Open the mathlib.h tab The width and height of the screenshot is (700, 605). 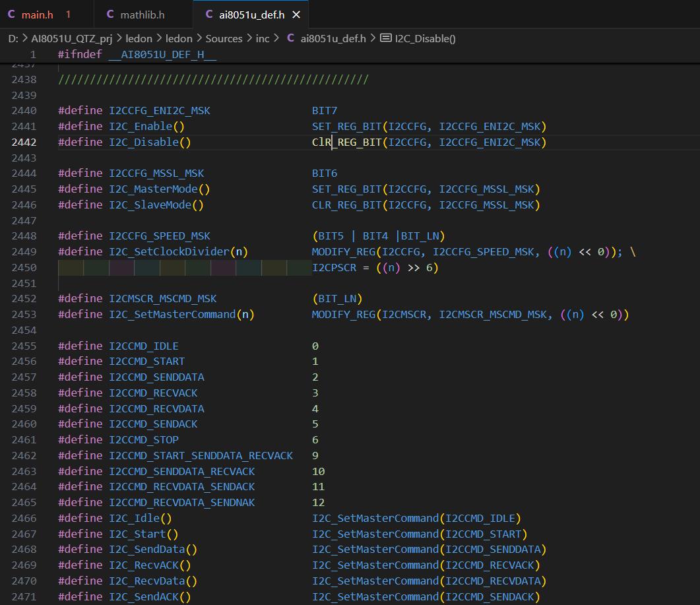point(143,15)
